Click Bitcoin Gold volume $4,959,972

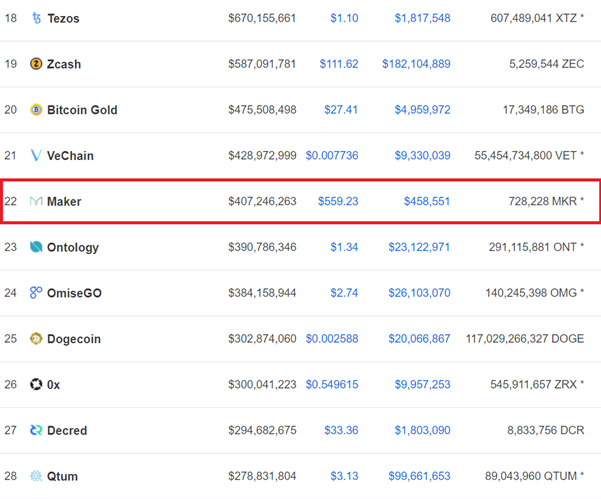[x=422, y=110]
